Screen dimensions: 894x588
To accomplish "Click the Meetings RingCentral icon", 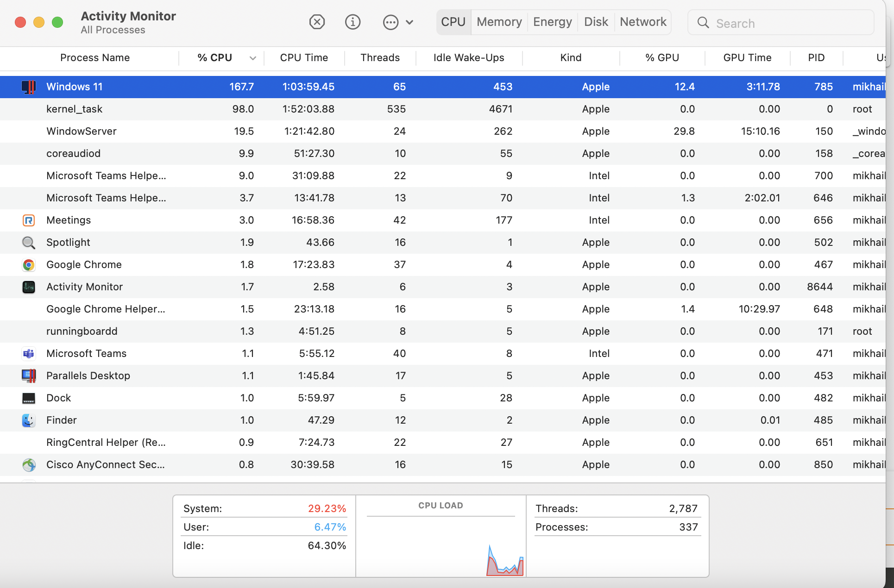I will (x=29, y=220).
